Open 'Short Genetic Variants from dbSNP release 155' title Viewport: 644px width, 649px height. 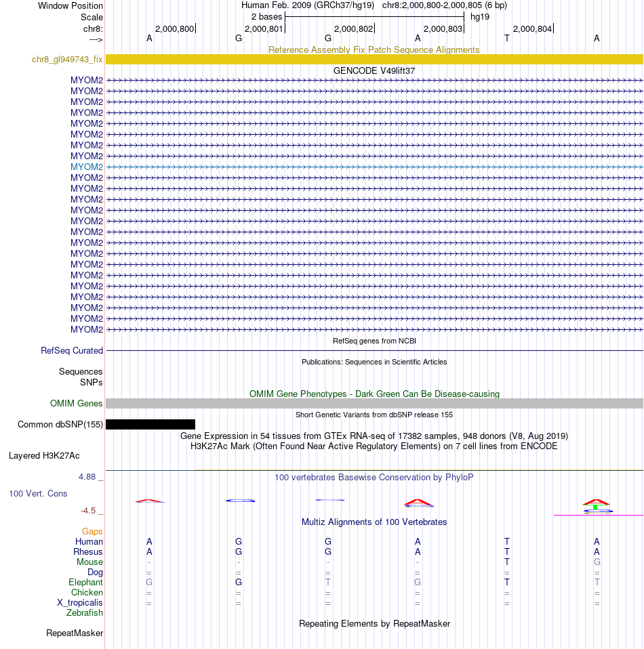(374, 415)
